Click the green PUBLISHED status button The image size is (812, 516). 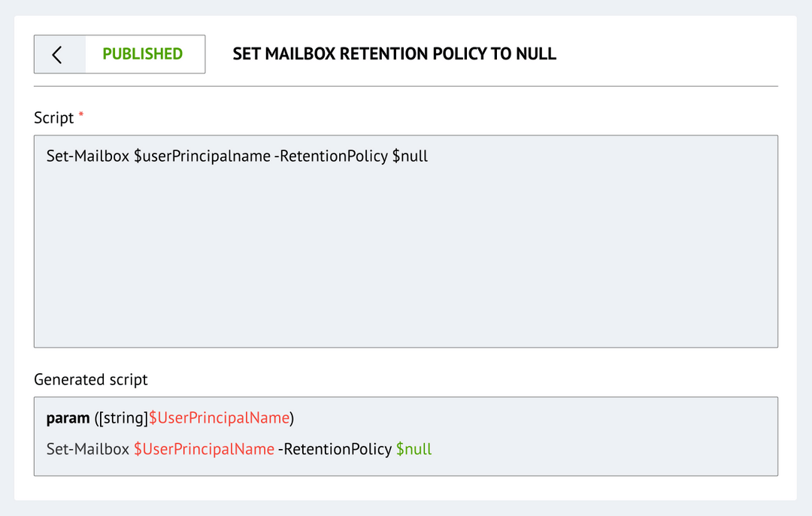point(143,54)
